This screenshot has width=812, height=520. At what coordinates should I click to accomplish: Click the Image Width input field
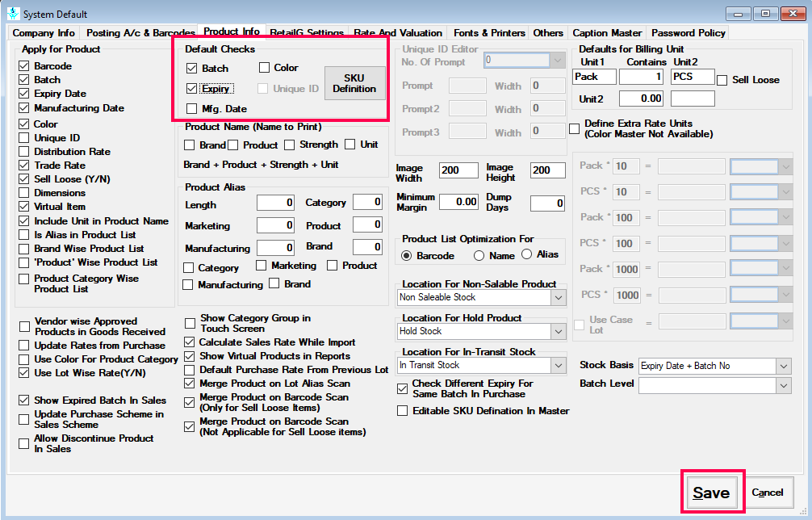pos(458,170)
